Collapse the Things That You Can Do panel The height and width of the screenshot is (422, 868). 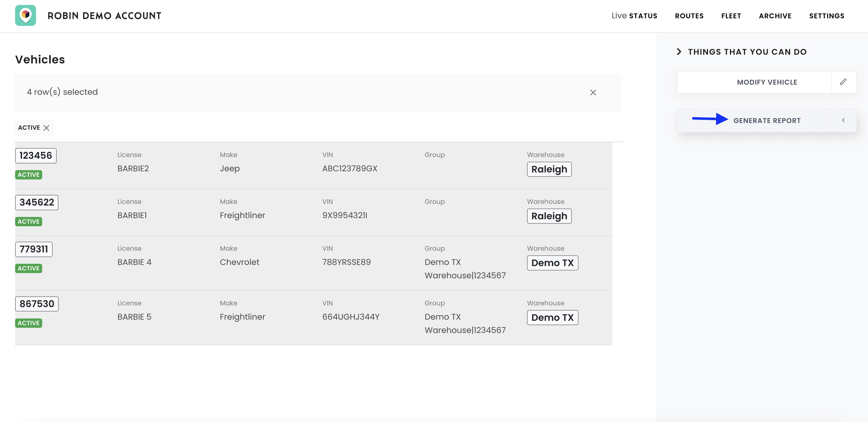679,52
